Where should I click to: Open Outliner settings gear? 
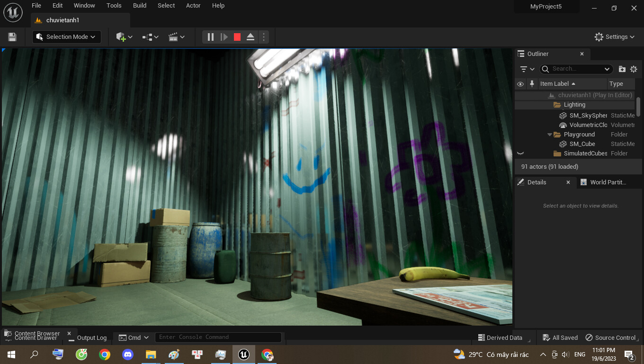(634, 69)
